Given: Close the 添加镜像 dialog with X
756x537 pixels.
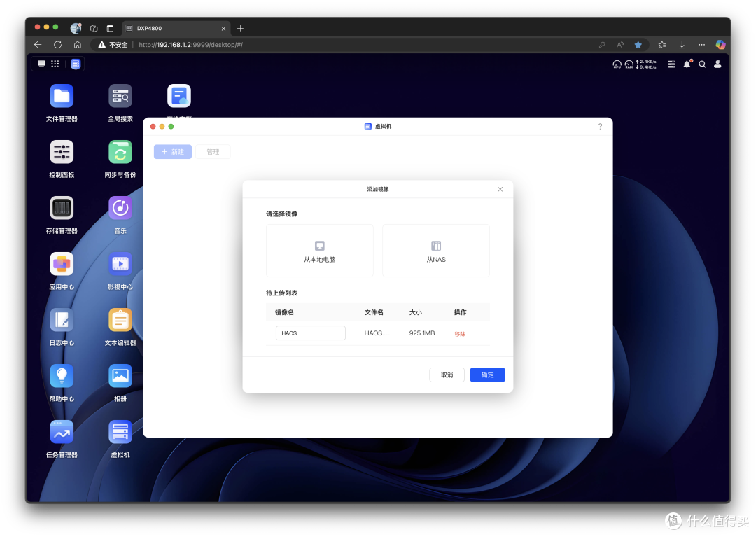Looking at the screenshot, I should (500, 189).
